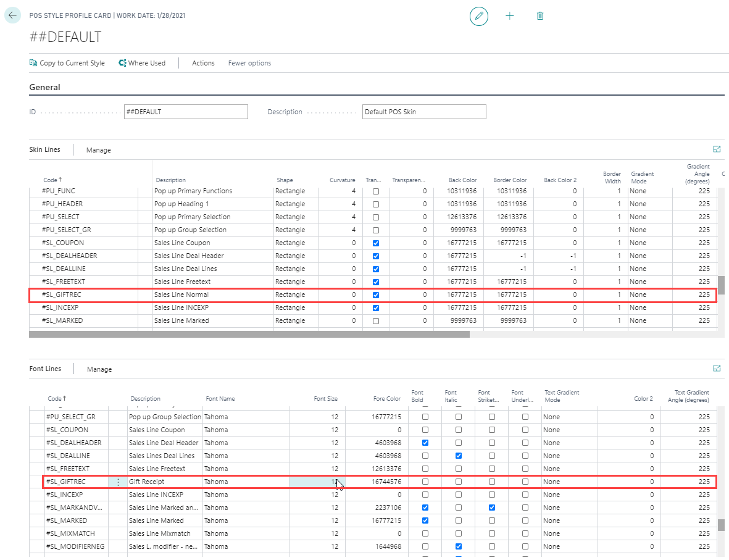The width and height of the screenshot is (729, 560).
Task: Click the plus new record icon
Action: click(x=509, y=16)
